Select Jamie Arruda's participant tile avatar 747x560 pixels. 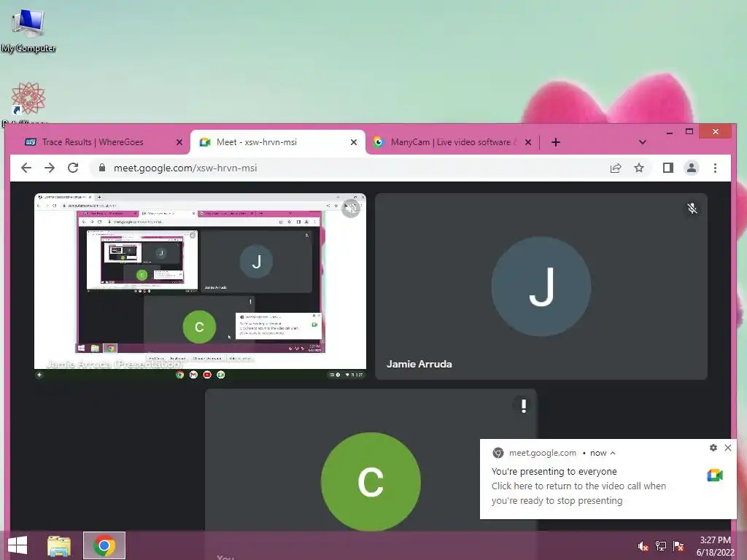point(541,286)
